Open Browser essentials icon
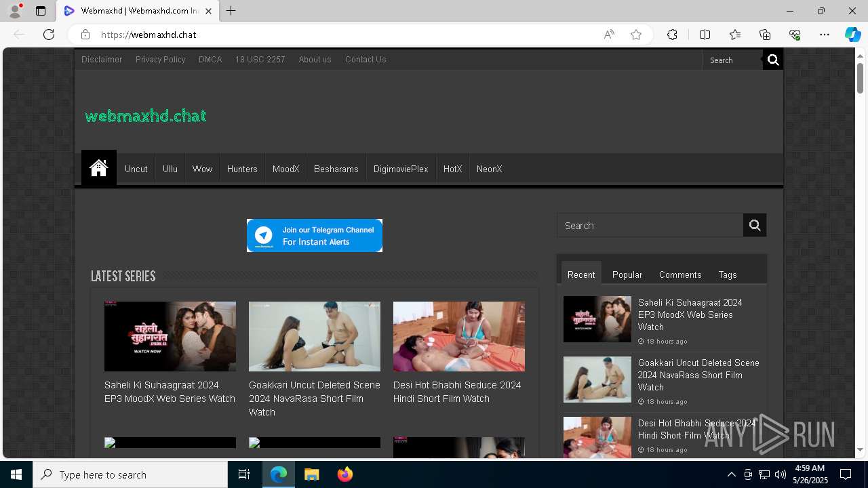The image size is (868, 488). (795, 35)
